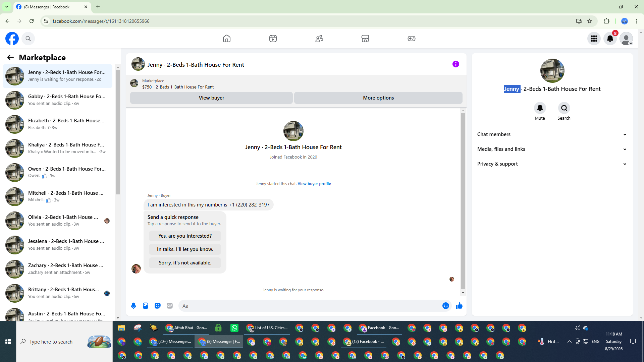The image size is (644, 362).
Task: Open the account profile menu
Action: 626,39
